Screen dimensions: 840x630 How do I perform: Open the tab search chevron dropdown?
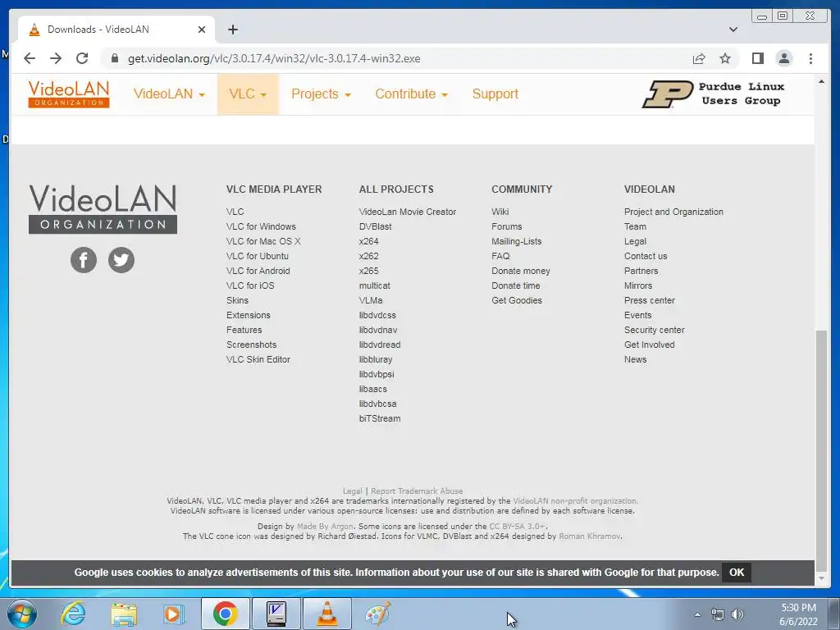(733, 30)
